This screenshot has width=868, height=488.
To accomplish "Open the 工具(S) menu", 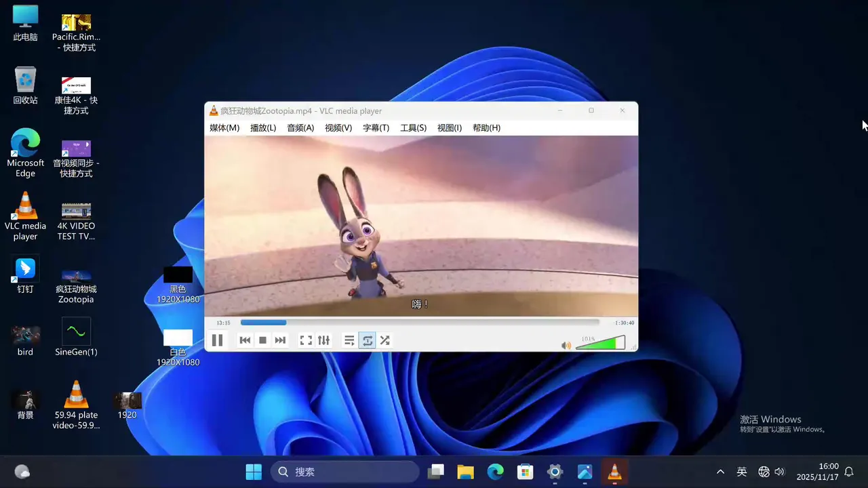I will [413, 127].
